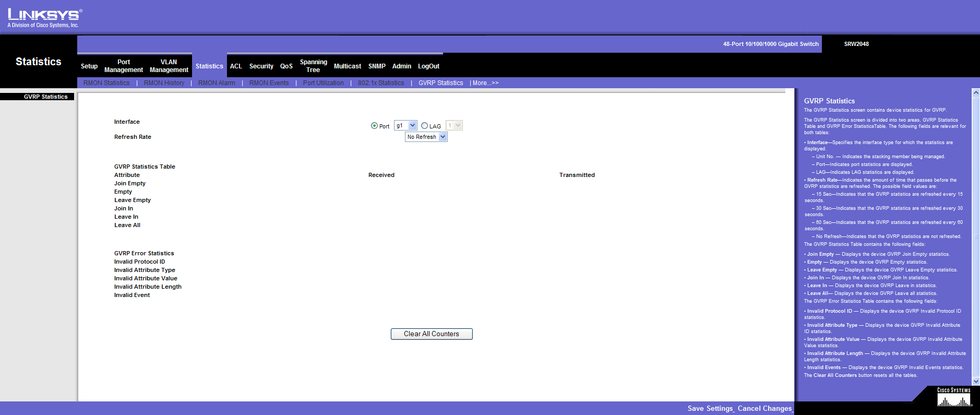Viewport: 980px width, 415px height.
Task: Click the help panel scroll up arrow
Action: click(x=975, y=92)
